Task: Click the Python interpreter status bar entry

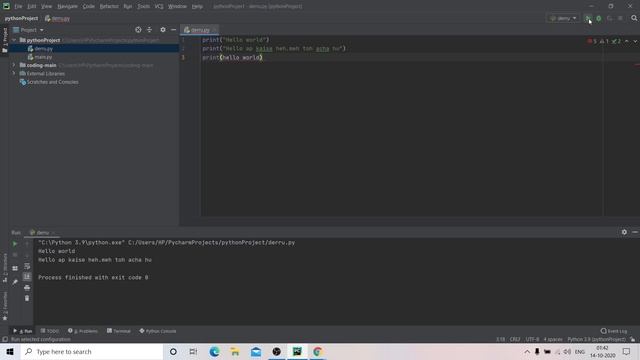Action: pyautogui.click(x=596, y=340)
